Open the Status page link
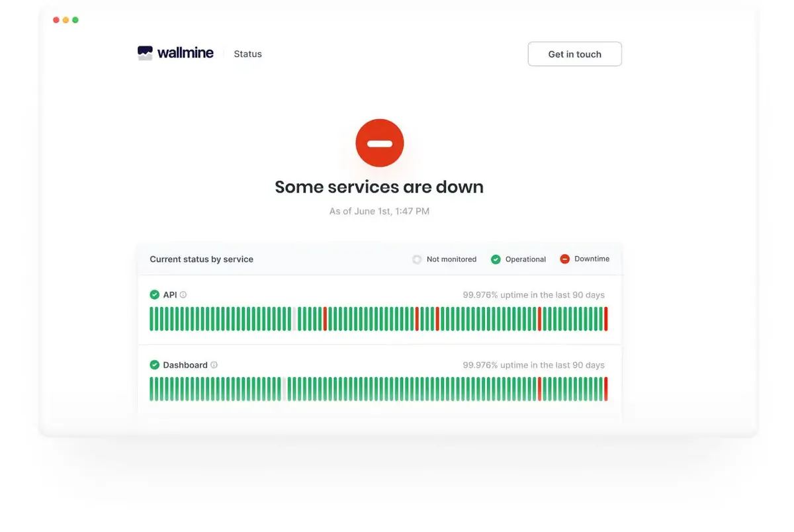This screenshot has width=794, height=532. pos(247,54)
